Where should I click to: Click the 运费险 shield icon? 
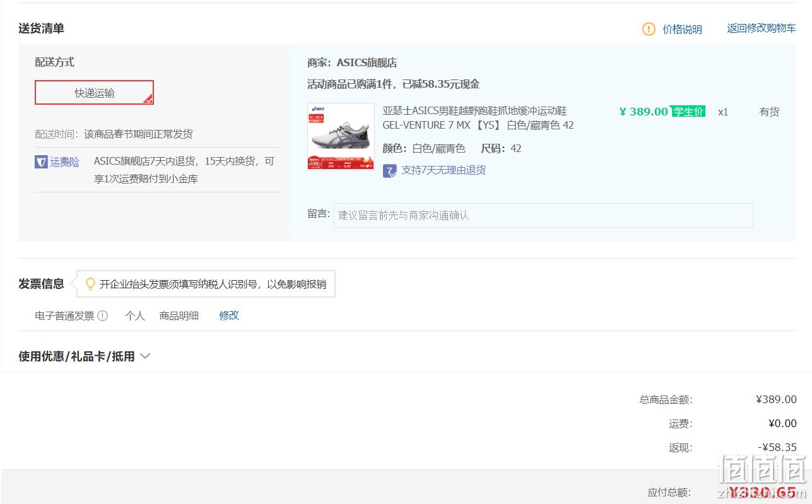(41, 162)
